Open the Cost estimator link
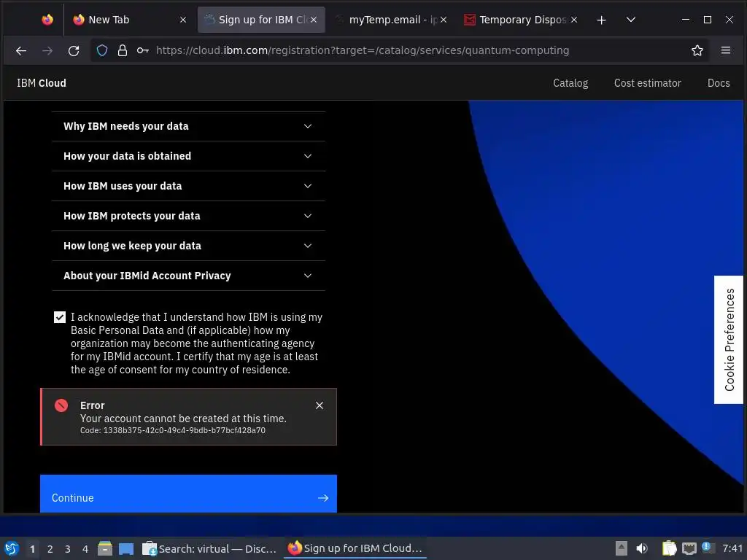The image size is (747, 560). 648,83
